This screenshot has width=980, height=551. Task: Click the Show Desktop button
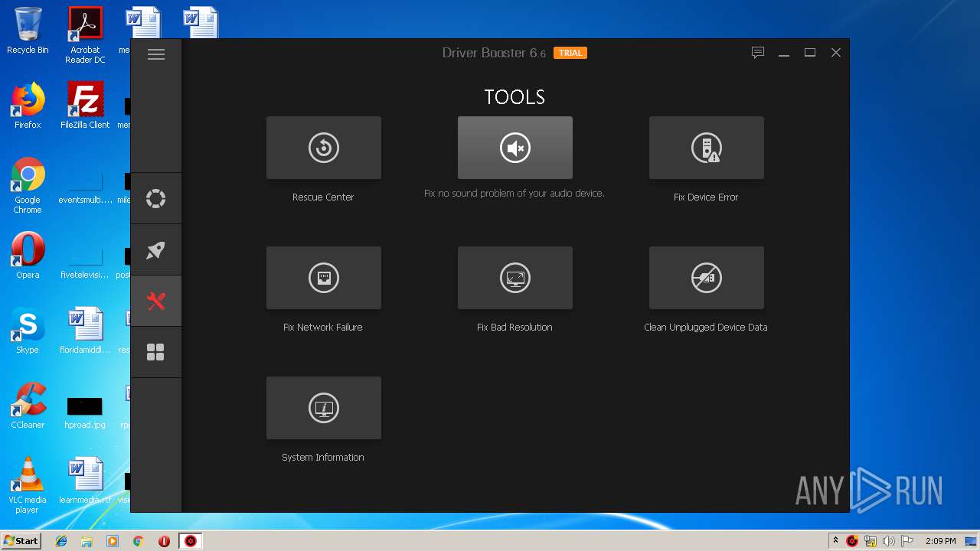pyautogui.click(x=972, y=541)
